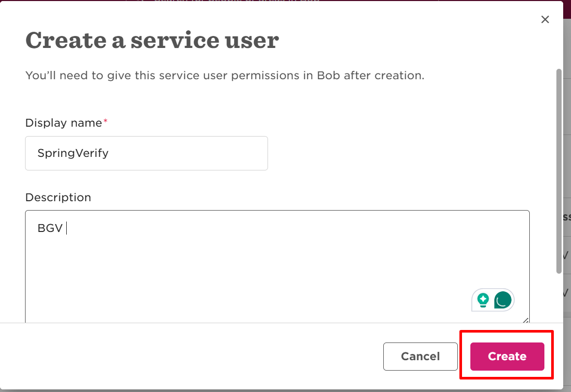The height and width of the screenshot is (392, 571).
Task: Click the scrollbar track below the thumb
Action: click(559, 297)
